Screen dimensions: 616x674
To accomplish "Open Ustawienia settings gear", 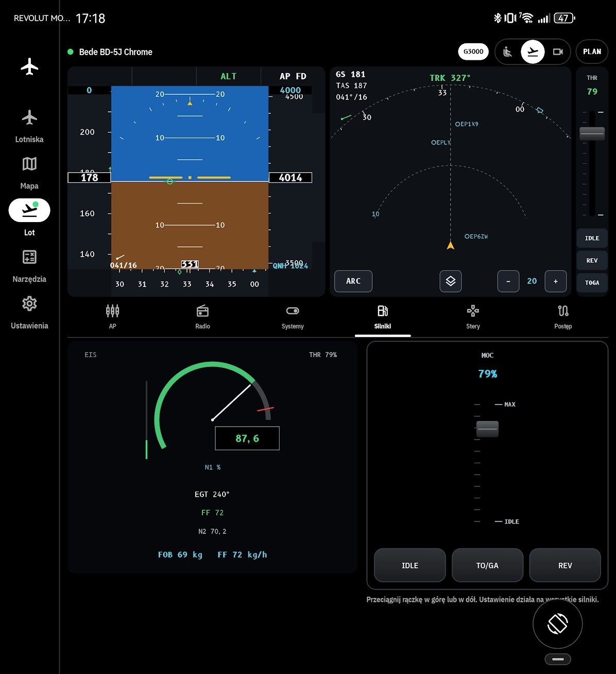I will click(x=29, y=312).
